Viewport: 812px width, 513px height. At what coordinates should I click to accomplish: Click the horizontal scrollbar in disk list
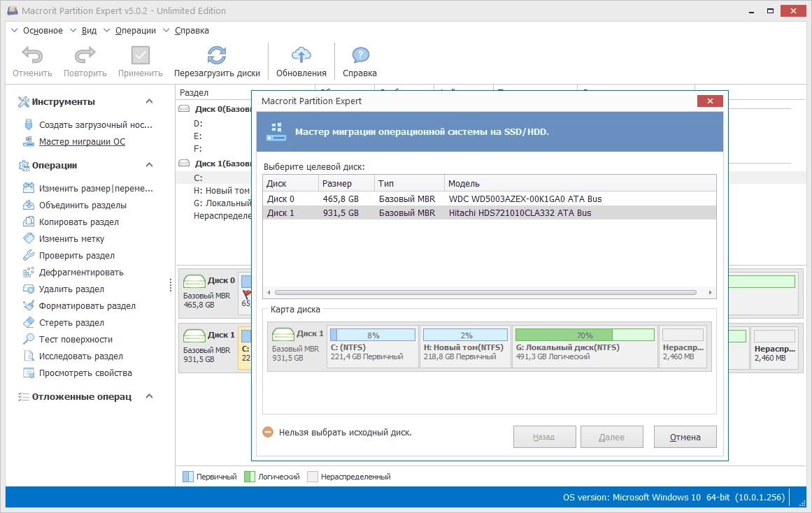click(x=485, y=292)
